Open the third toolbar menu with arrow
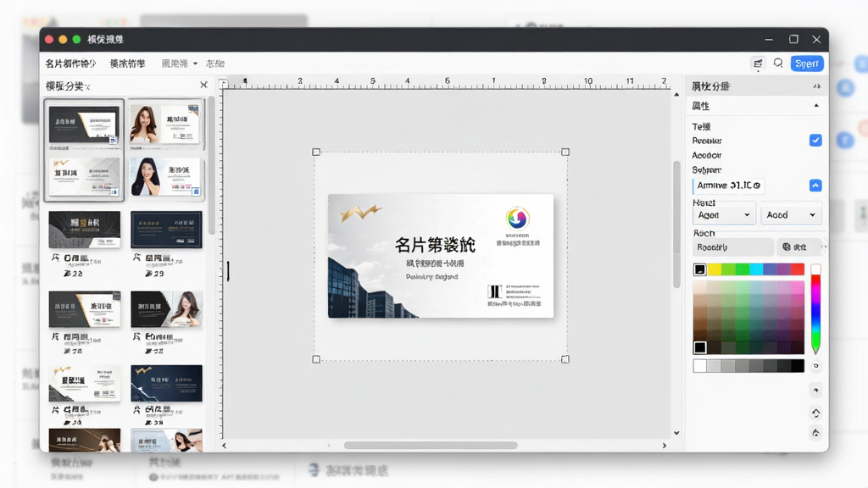Viewport: 868px width, 488px height. pyautogui.click(x=180, y=64)
